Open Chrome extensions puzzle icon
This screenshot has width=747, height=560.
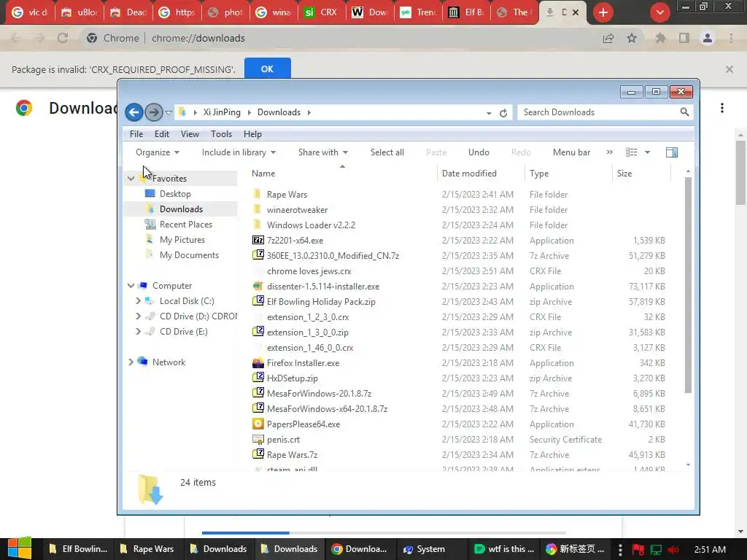point(660,38)
